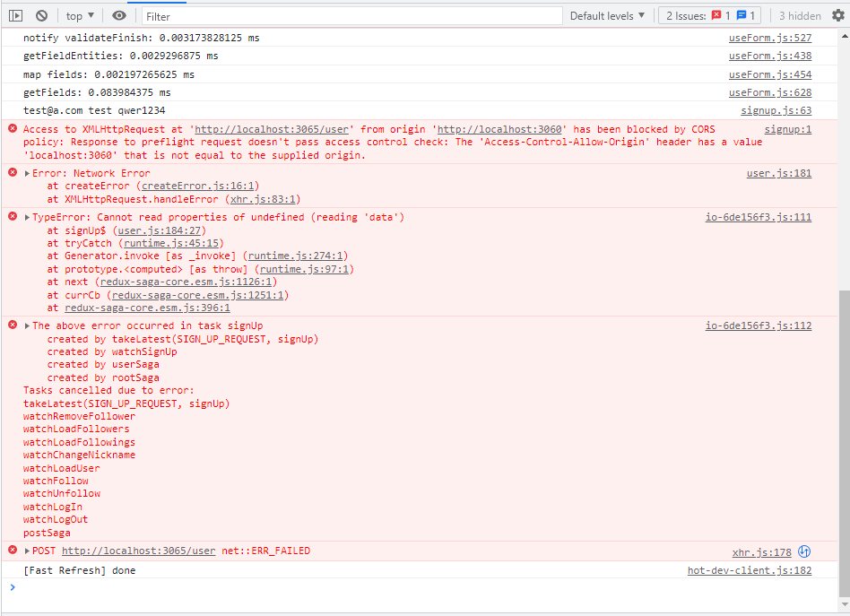
Task: Open the top JavaScript context dropdown
Action: pyautogui.click(x=80, y=16)
